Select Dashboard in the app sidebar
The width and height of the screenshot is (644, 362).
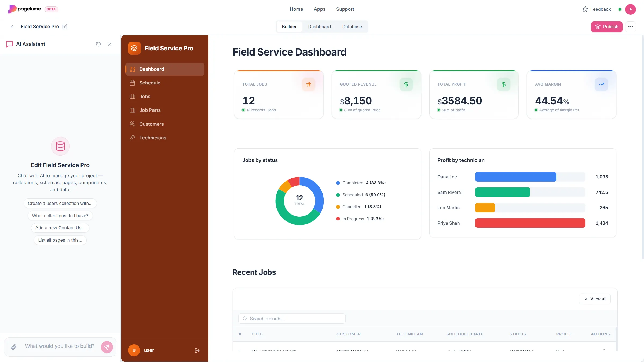pos(165,69)
